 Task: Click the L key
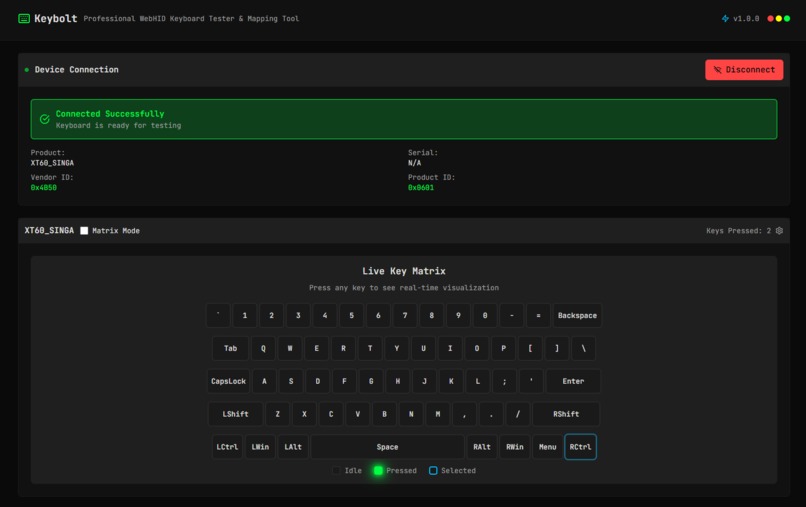[x=478, y=381]
